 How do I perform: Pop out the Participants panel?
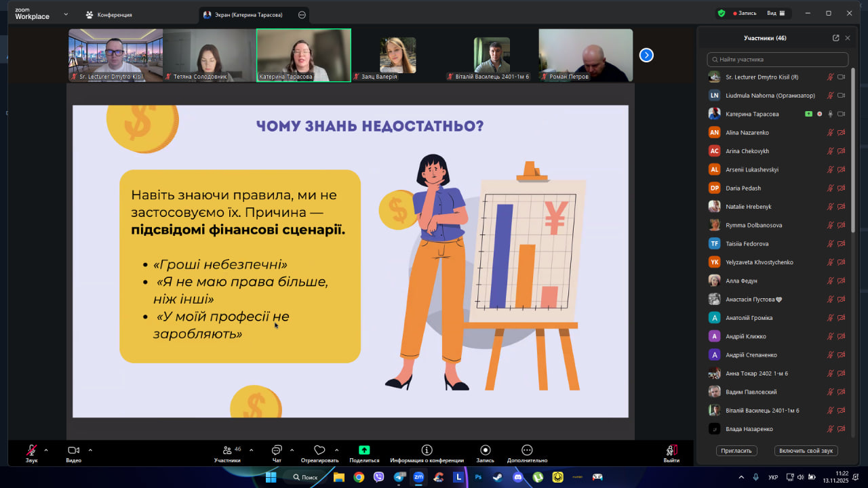(835, 38)
